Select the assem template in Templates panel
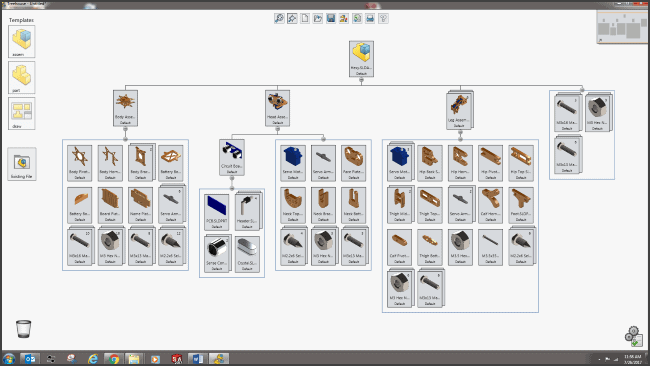Screen dimensions: 650x366 pos(22,41)
